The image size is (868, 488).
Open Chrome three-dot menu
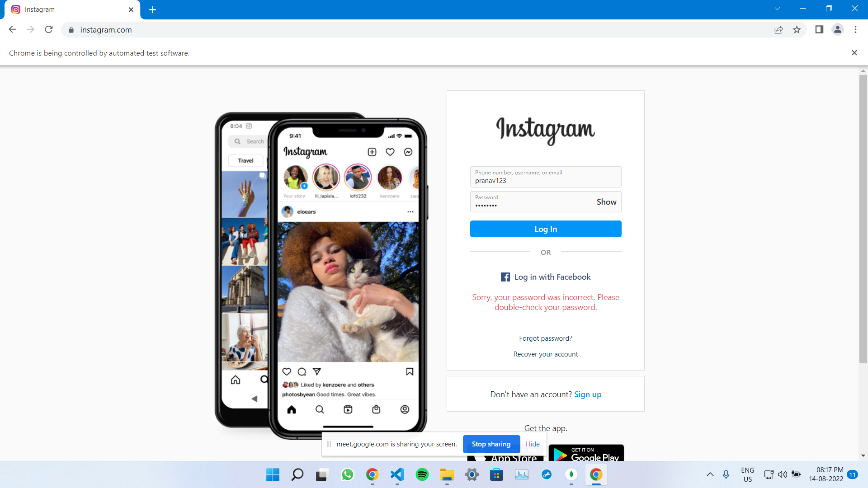click(855, 30)
